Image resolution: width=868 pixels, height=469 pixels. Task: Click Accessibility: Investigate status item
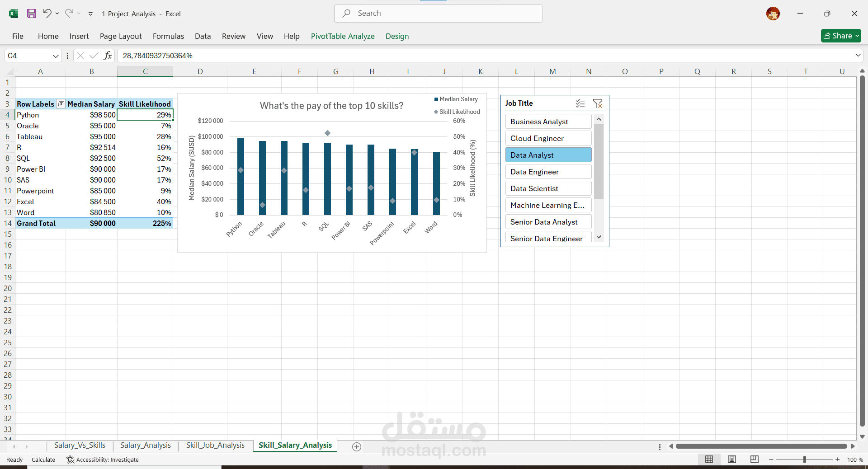[x=103, y=460]
